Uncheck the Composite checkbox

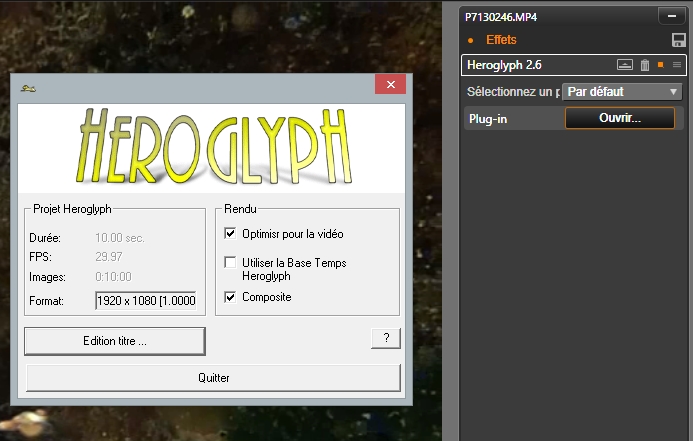coord(230,297)
